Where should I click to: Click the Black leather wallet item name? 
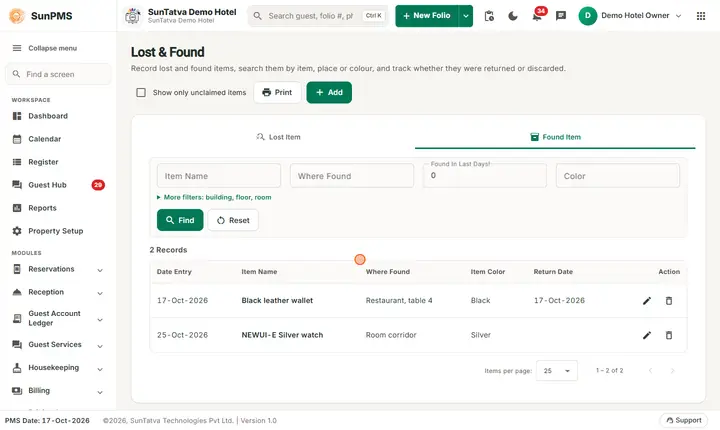[277, 301]
